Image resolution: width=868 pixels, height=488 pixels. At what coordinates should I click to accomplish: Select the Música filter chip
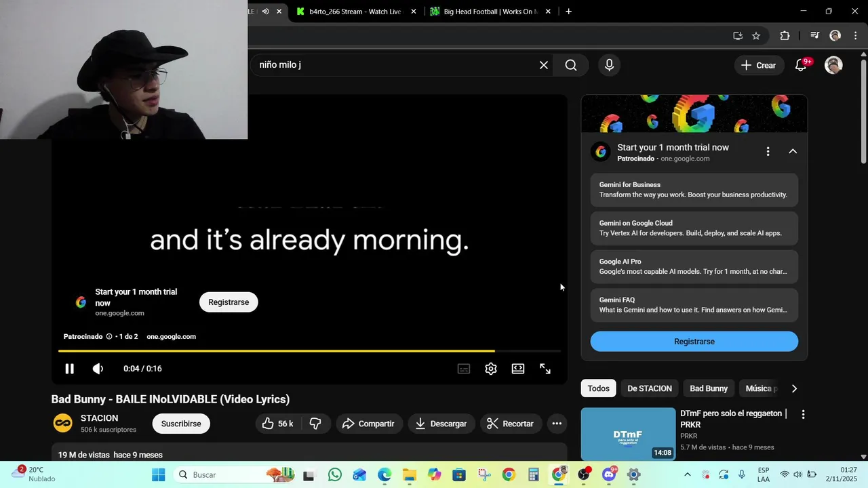760,388
